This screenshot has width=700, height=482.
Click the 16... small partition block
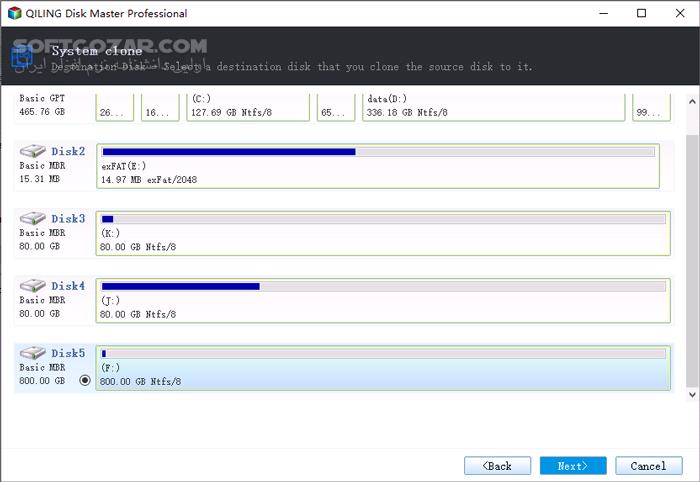(x=160, y=107)
